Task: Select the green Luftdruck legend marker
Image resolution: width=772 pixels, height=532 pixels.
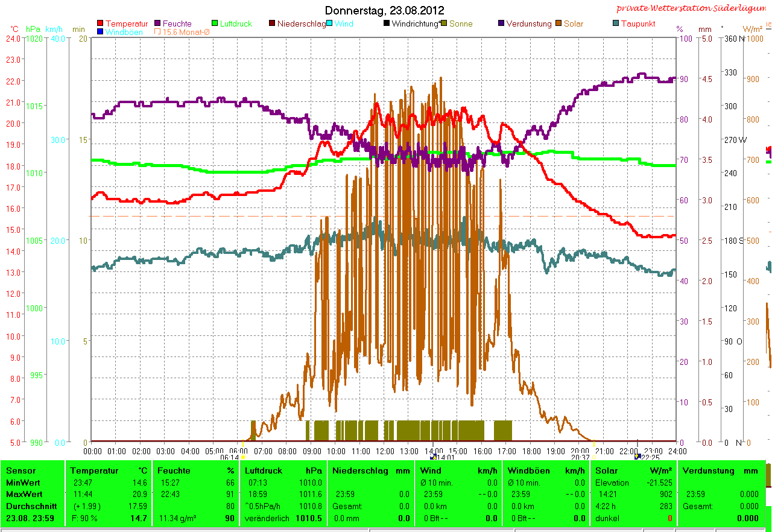Action: [x=215, y=24]
